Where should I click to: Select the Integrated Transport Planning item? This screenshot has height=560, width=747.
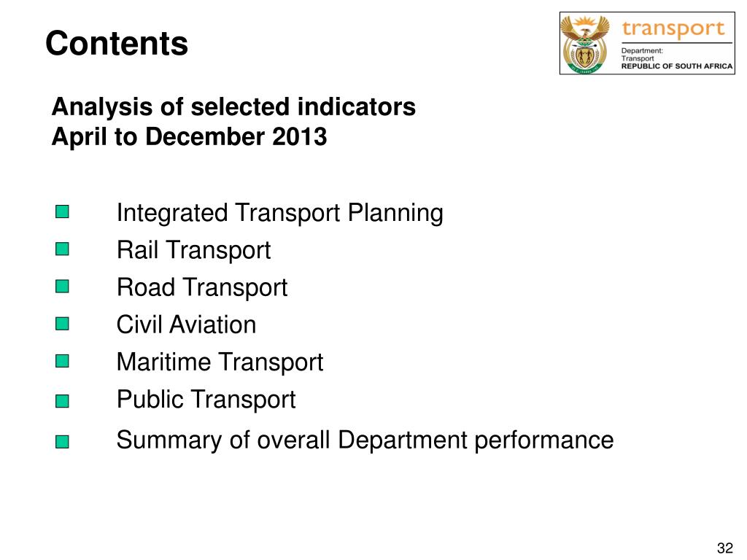[x=279, y=212]
